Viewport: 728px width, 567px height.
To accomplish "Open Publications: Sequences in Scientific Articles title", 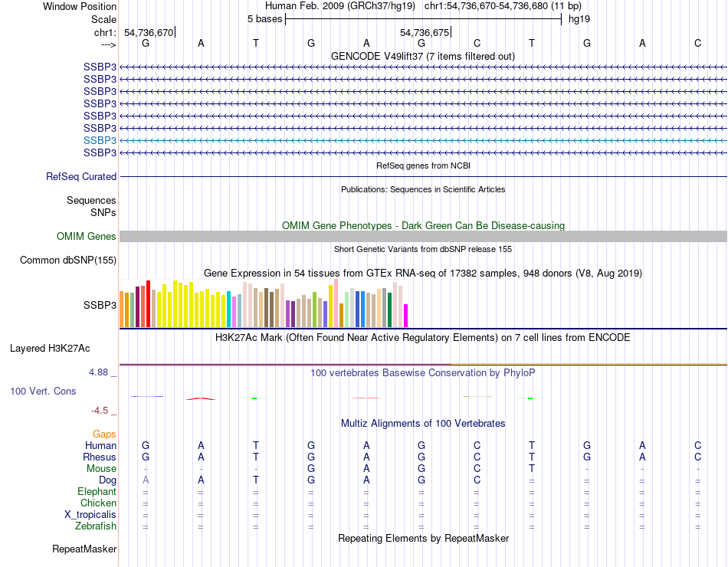I will (x=423, y=189).
